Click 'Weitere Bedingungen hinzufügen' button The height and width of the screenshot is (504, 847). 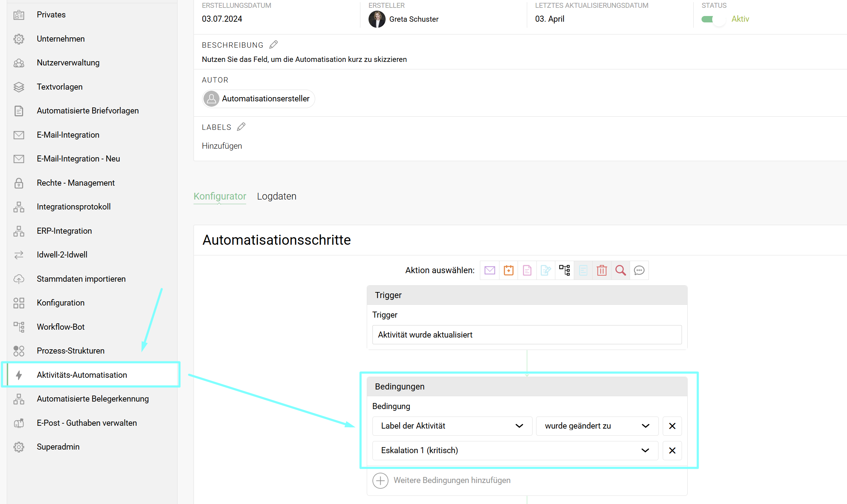[441, 480]
